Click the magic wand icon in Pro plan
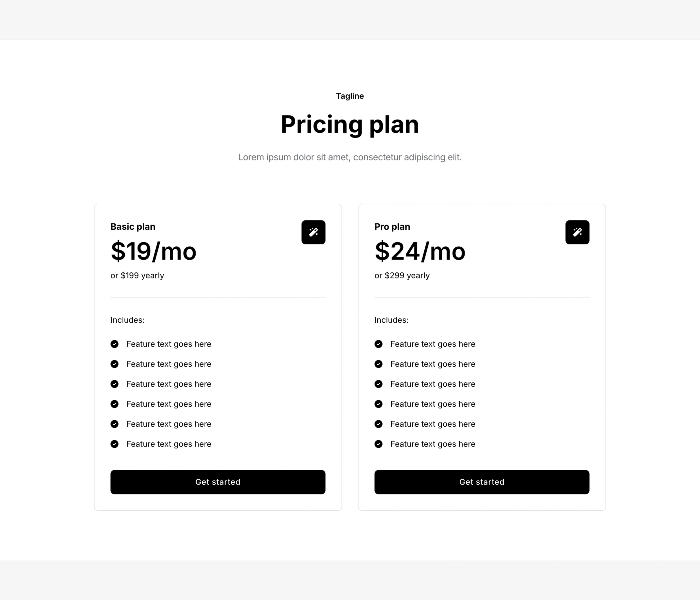Screen dimensions: 700x600 pyautogui.click(x=577, y=232)
